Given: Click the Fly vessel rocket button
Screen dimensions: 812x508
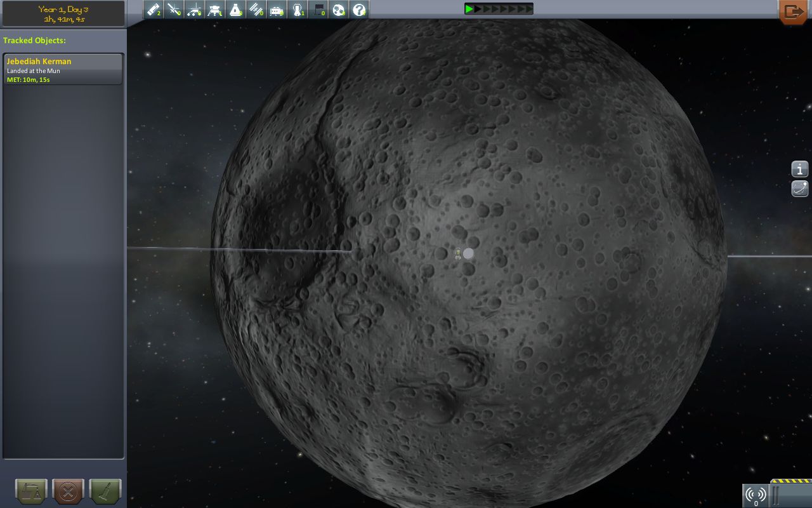Looking at the screenshot, I should (x=105, y=491).
